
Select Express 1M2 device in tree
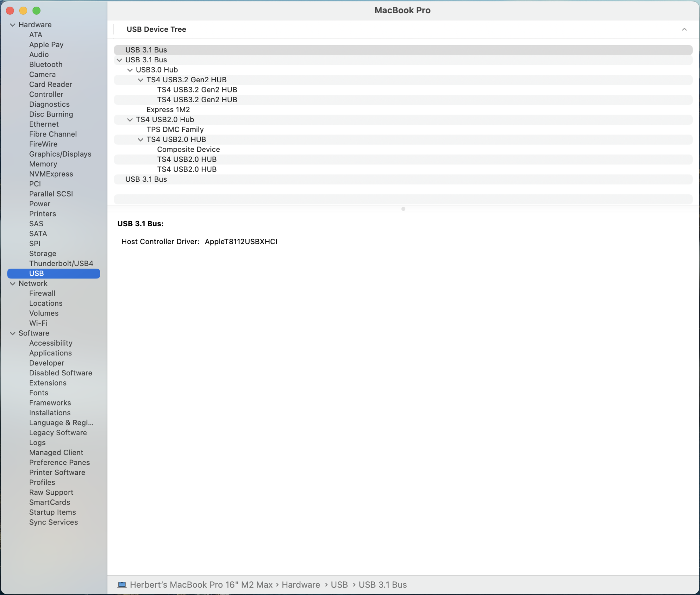click(x=168, y=110)
